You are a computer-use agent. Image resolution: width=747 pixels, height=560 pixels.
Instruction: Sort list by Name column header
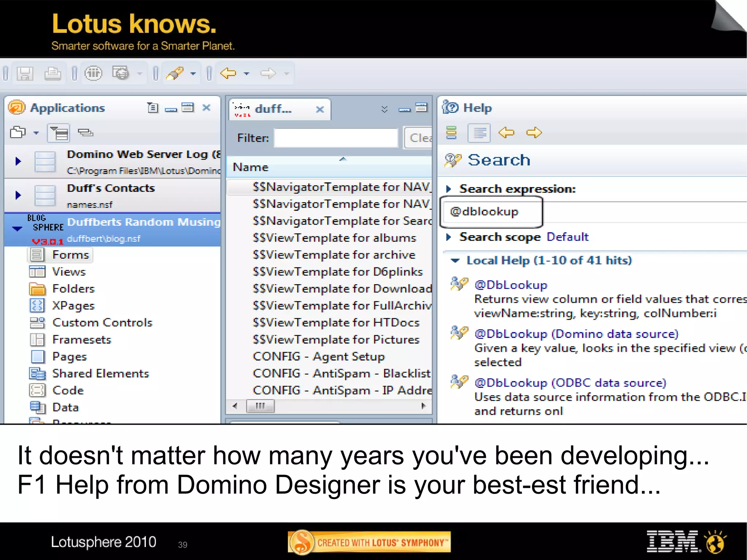click(329, 167)
